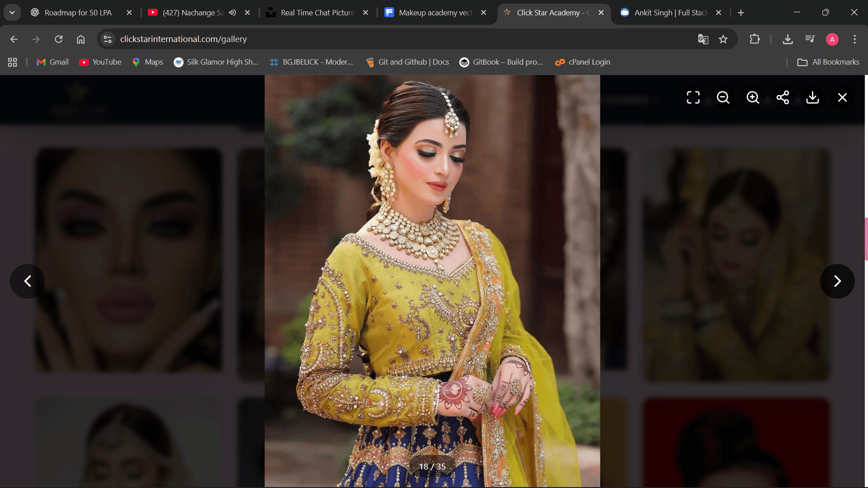
Task: Reload the gallery page
Action: coord(58,39)
